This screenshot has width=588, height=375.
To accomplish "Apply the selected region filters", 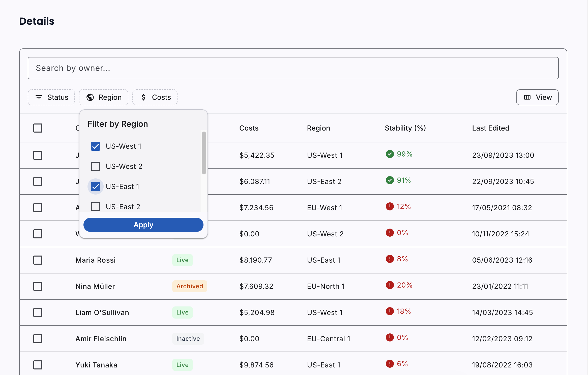I will tap(143, 225).
